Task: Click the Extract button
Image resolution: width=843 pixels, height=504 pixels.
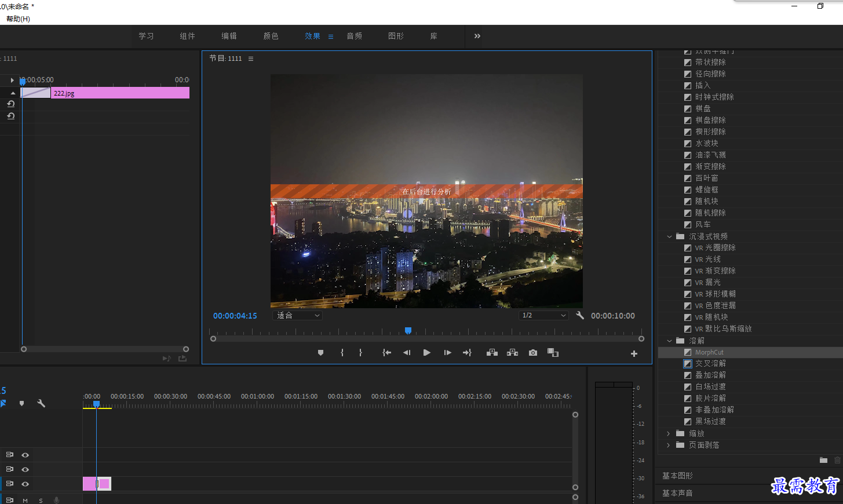Action: click(513, 353)
